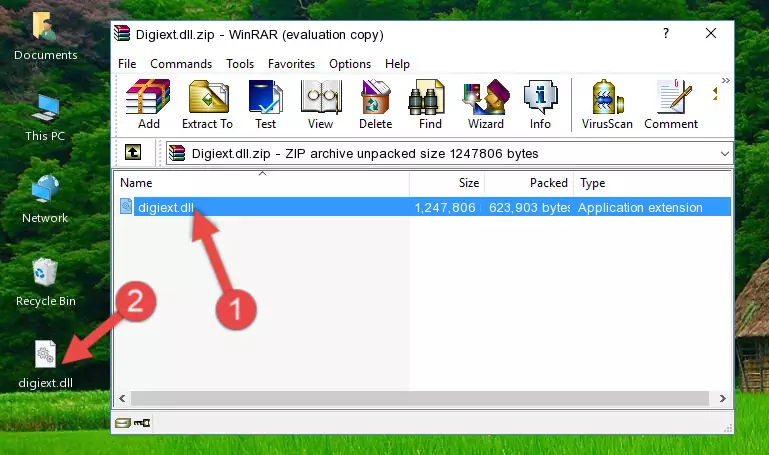Close the WinRAR window
Screen dimensions: 769x455
click(711, 33)
